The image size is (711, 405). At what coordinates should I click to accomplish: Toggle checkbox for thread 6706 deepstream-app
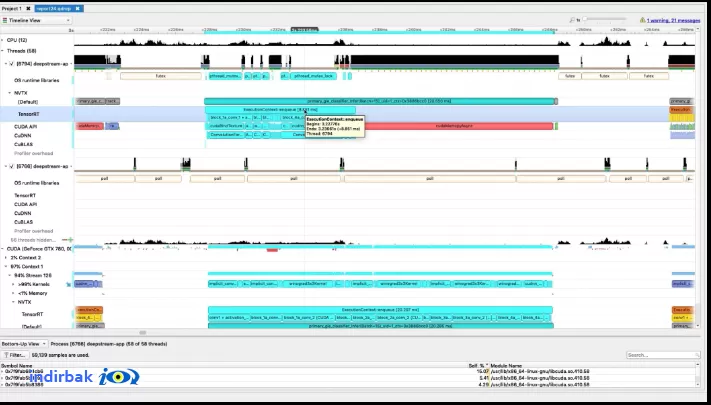tap(12, 166)
